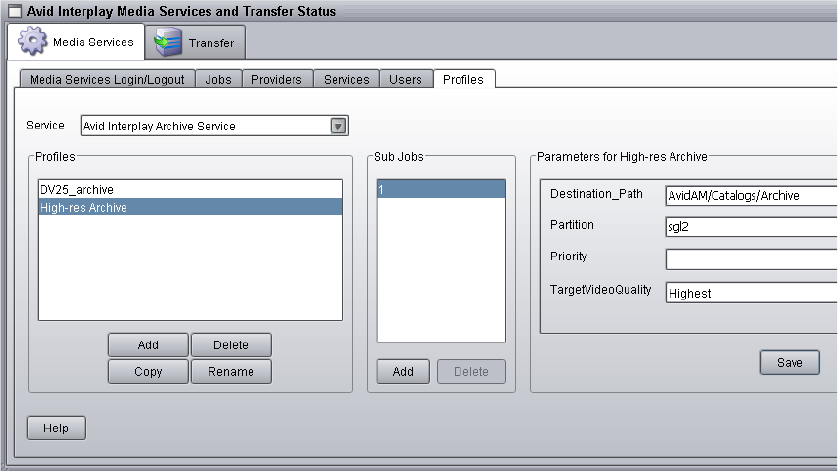Click the Transfer disk stack icon
The image size is (838, 471).
[x=169, y=43]
